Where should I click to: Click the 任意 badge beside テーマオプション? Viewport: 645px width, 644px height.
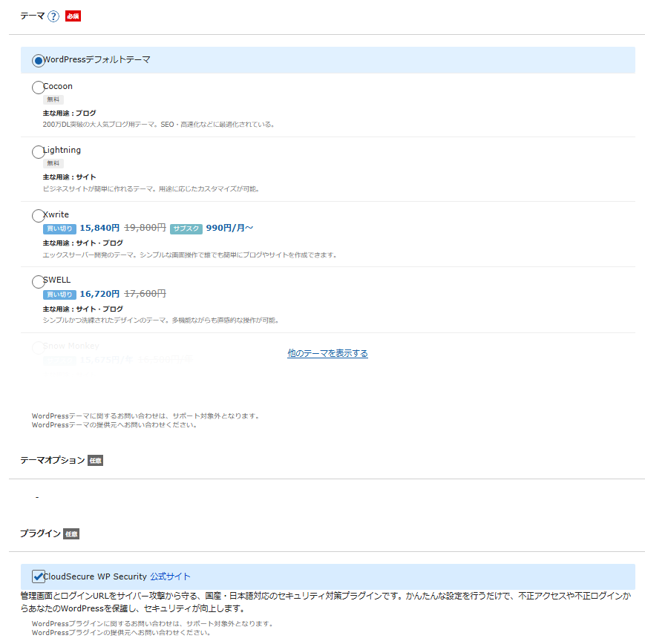click(x=95, y=461)
